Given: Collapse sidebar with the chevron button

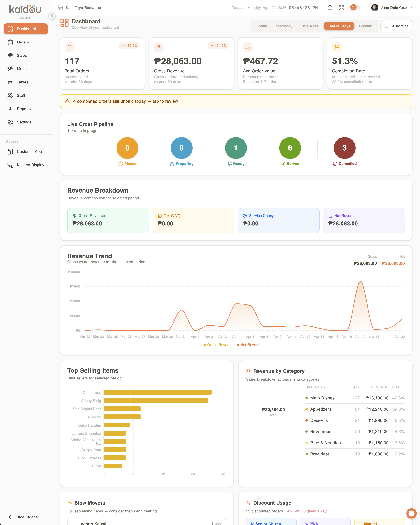Looking at the screenshot, I should coord(52,16).
